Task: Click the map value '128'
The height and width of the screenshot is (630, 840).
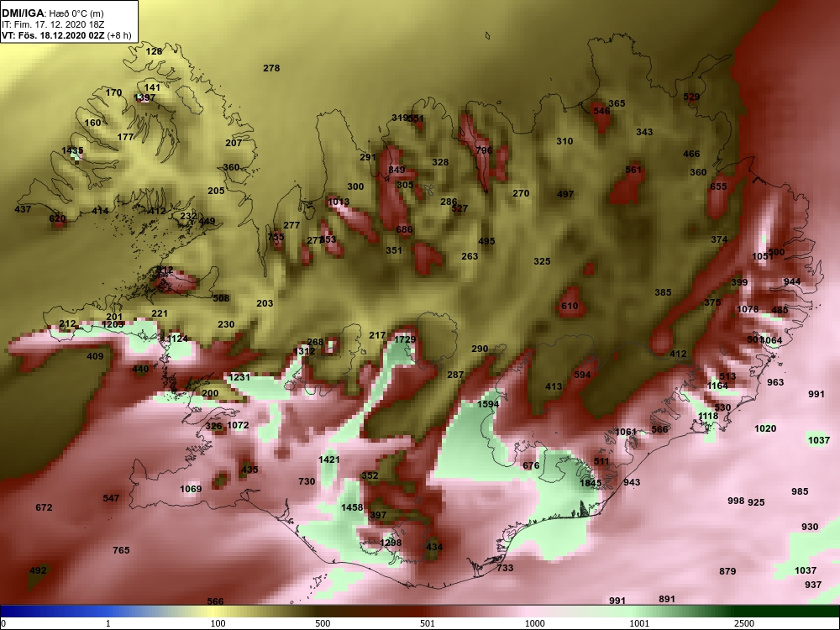Action: 154,51
